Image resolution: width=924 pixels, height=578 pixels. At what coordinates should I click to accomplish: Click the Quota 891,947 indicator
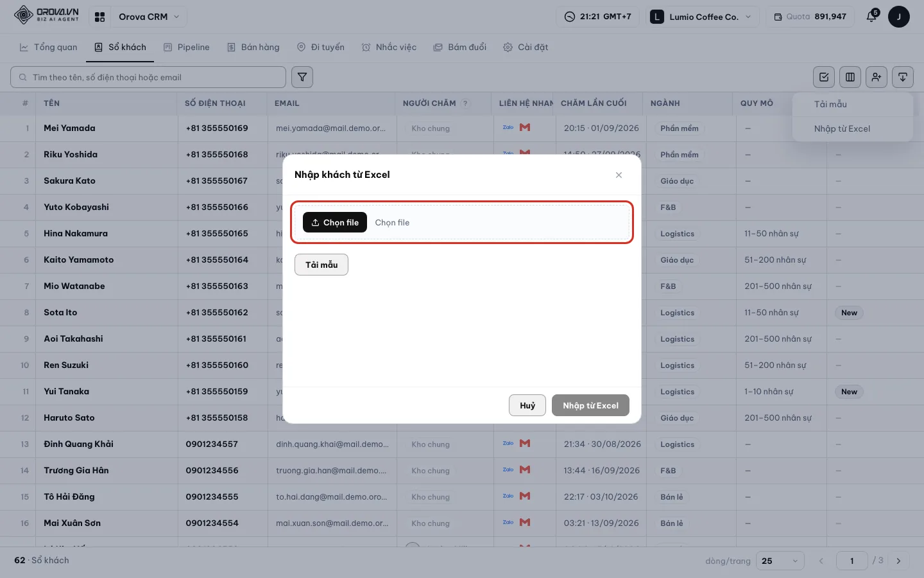click(x=810, y=17)
